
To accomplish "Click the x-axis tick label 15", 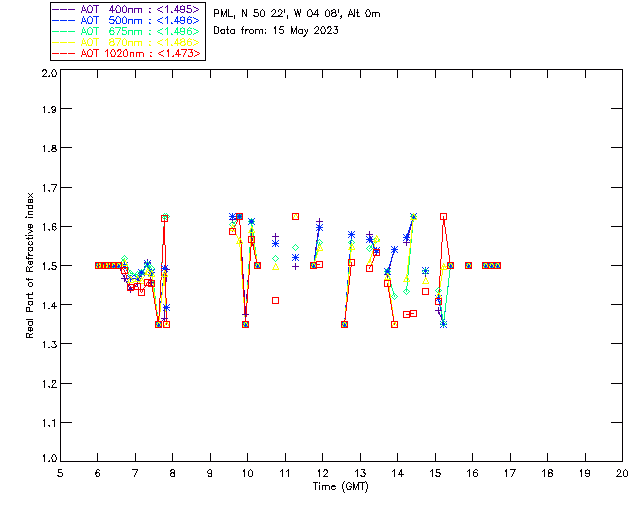I will click(435, 473).
